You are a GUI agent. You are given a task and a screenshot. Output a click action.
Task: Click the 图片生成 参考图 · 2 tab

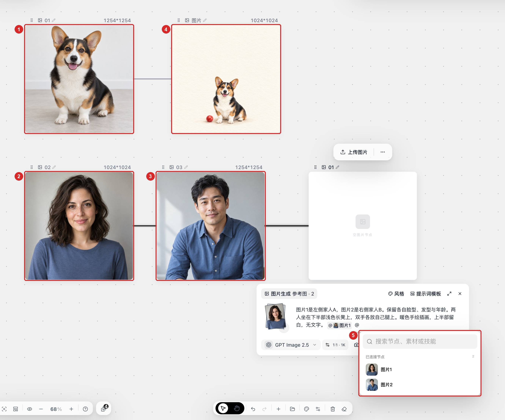tap(289, 294)
